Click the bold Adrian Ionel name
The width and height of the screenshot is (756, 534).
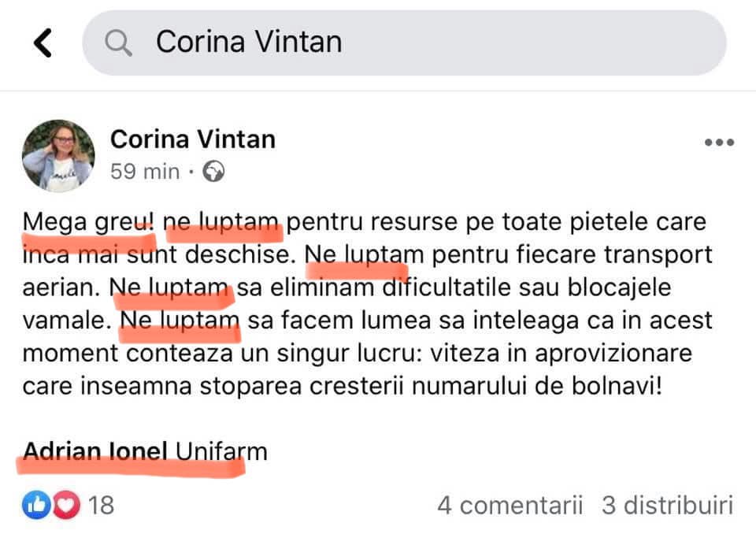coord(95,451)
